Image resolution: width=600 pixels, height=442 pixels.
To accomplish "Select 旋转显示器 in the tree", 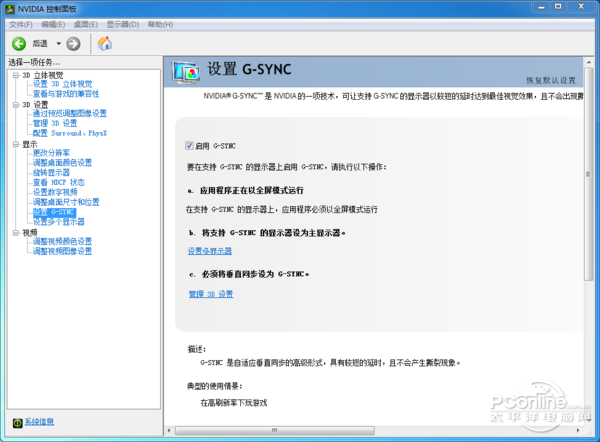I will tap(51, 173).
